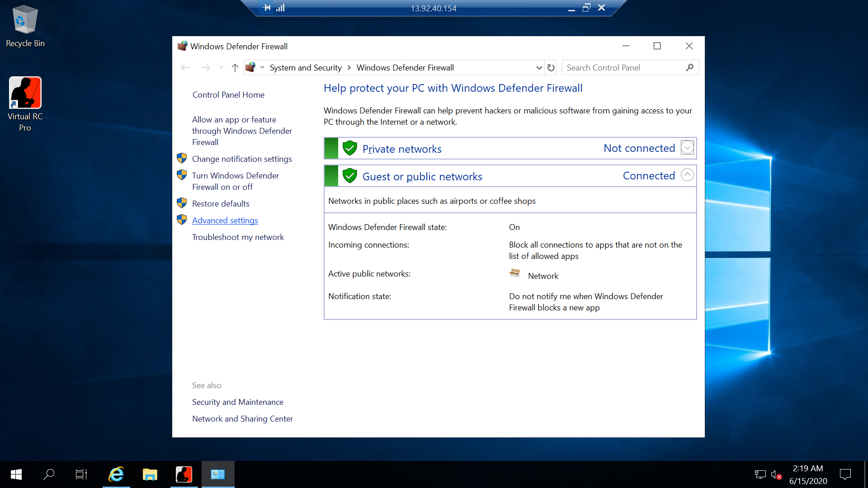This screenshot has width=868, height=488.
Task: Check connection signal strength icon in RDP bar
Action: 280,8
